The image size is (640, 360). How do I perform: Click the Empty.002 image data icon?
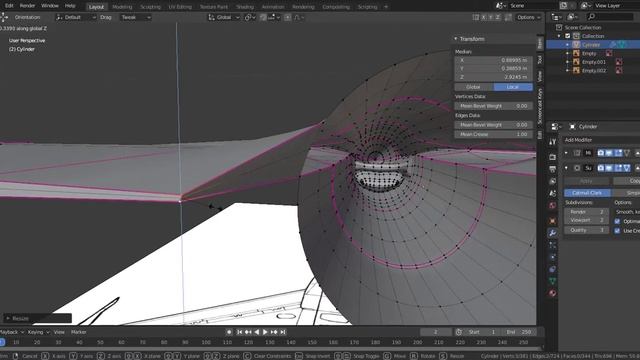coord(619,71)
